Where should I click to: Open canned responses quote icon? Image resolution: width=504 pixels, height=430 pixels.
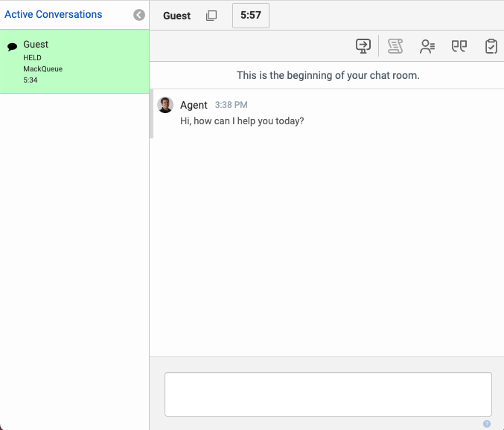[459, 46]
